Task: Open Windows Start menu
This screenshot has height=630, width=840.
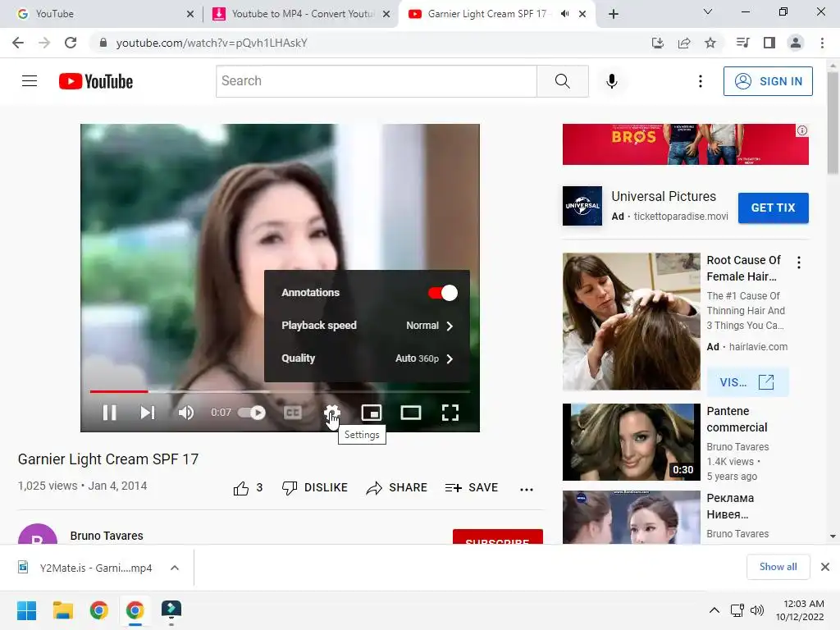Action: click(x=27, y=610)
